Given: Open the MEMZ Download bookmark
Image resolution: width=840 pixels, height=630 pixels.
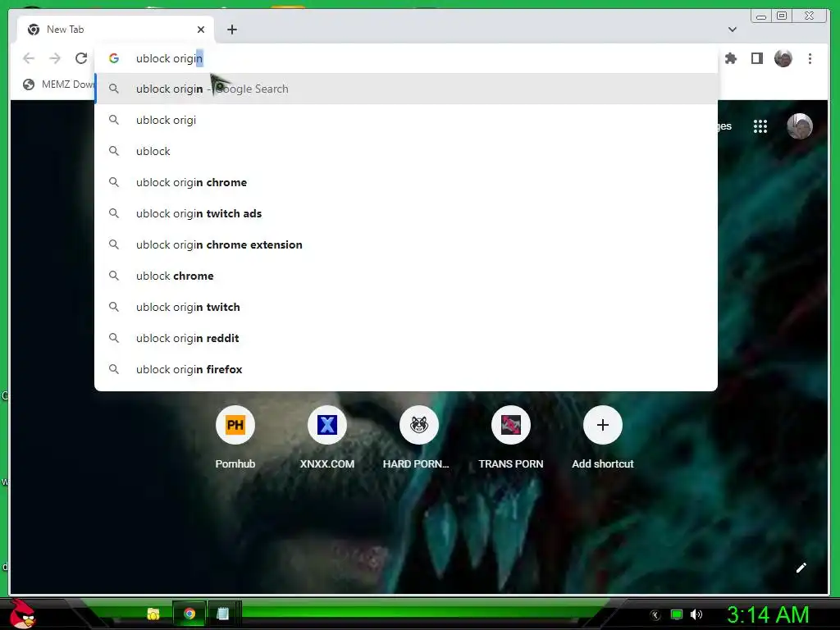Looking at the screenshot, I should [59, 84].
